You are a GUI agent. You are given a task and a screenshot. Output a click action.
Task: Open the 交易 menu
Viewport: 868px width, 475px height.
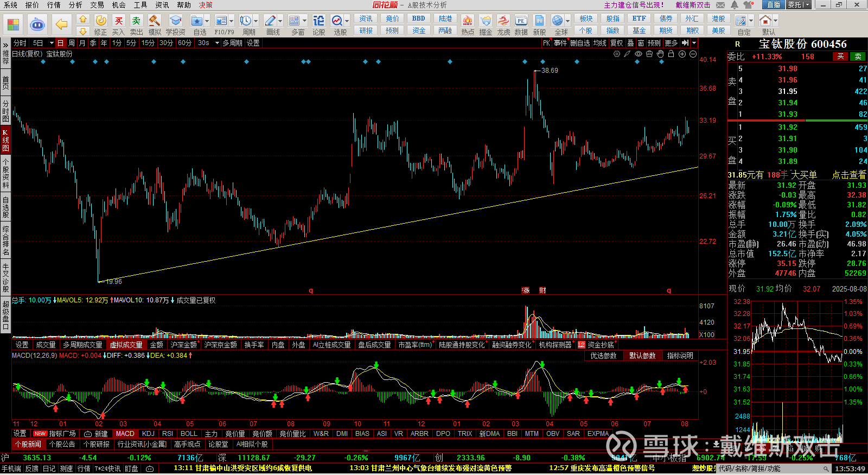[x=97, y=5]
